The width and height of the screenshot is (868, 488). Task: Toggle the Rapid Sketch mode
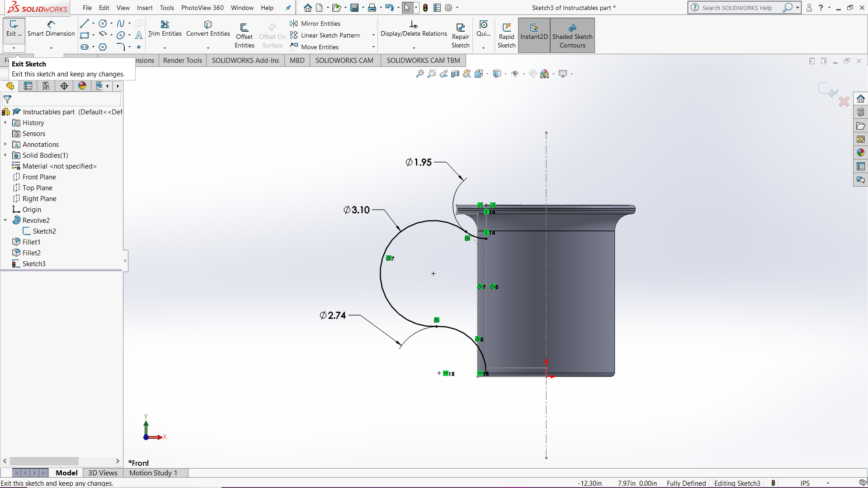[506, 34]
